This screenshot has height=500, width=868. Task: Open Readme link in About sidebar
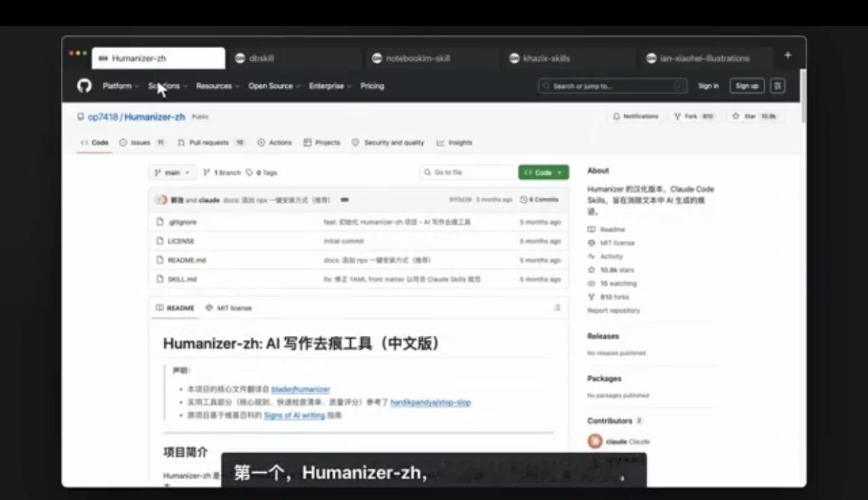pyautogui.click(x=607, y=229)
